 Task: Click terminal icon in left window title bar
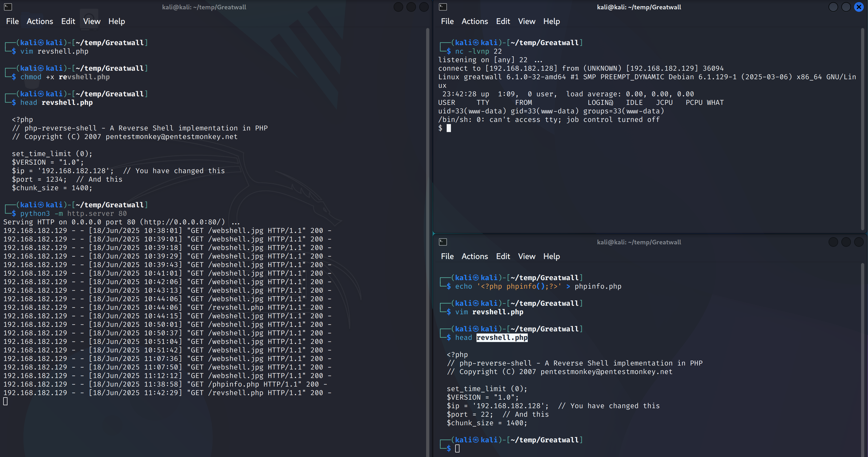coord(8,7)
